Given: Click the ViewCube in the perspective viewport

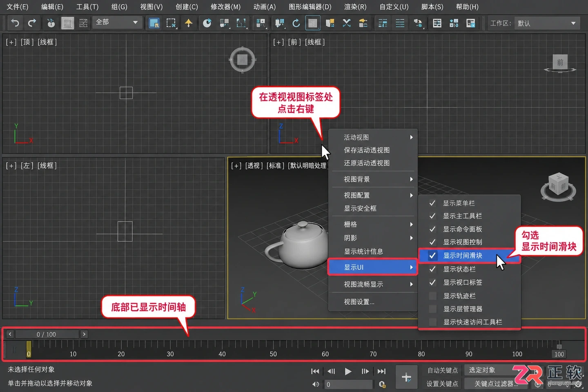Looking at the screenshot, I should click(x=558, y=187).
